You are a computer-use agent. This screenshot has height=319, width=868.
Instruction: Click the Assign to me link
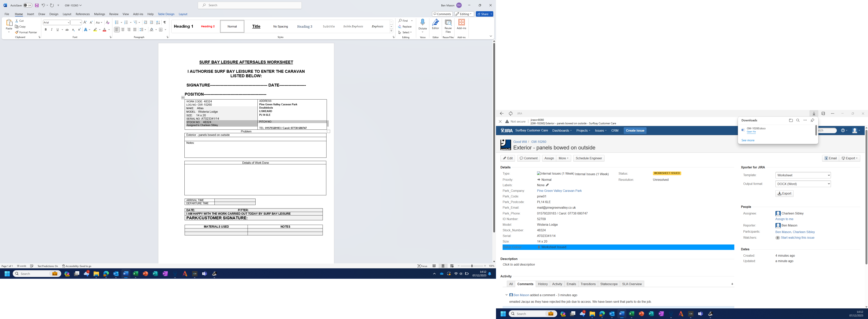[784, 219]
